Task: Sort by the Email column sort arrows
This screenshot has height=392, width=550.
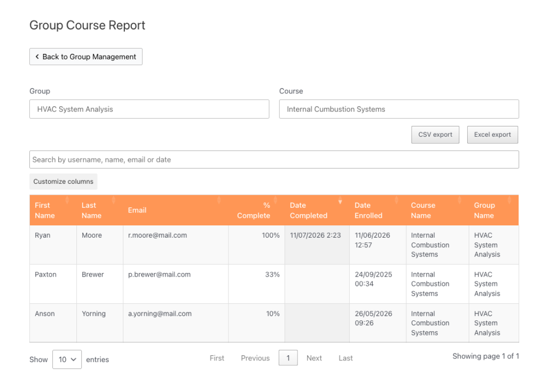Action: click(219, 200)
